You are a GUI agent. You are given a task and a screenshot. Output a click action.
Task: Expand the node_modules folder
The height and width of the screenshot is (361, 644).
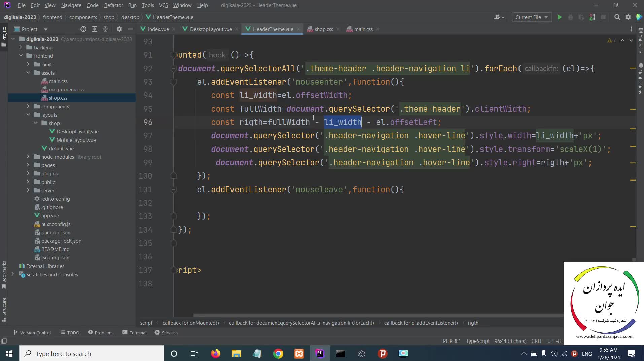[x=28, y=157]
